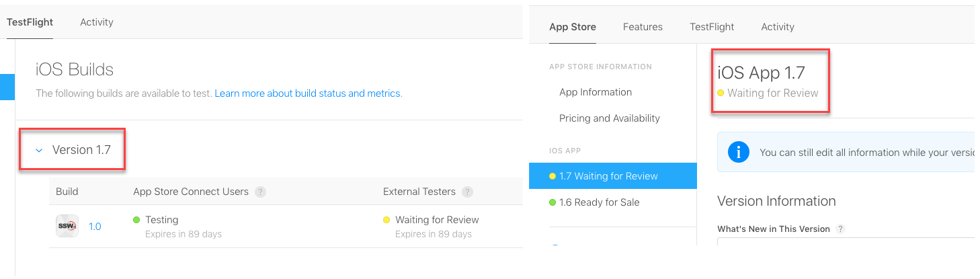Click help icon beside App Store Connect Users
980x279 pixels.
(261, 192)
